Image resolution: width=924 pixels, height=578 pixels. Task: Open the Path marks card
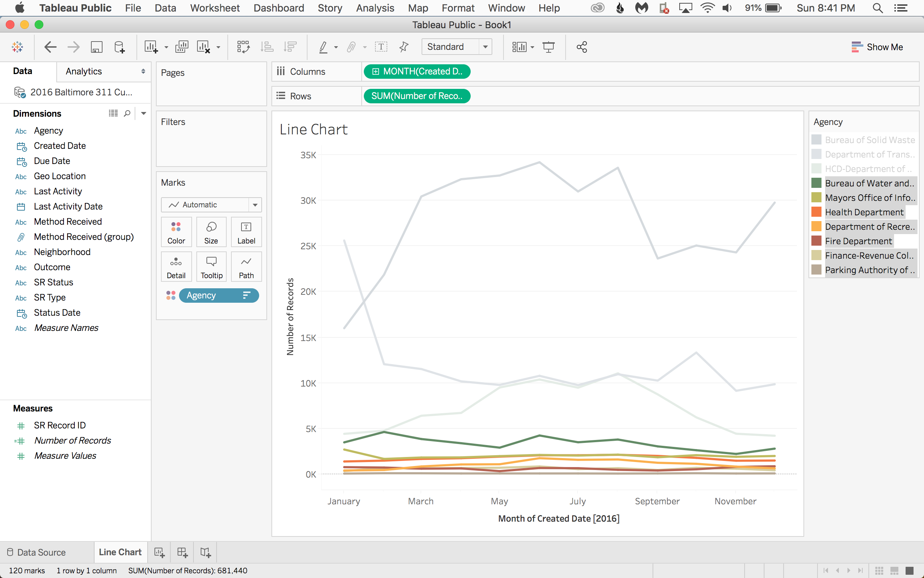pos(246,267)
